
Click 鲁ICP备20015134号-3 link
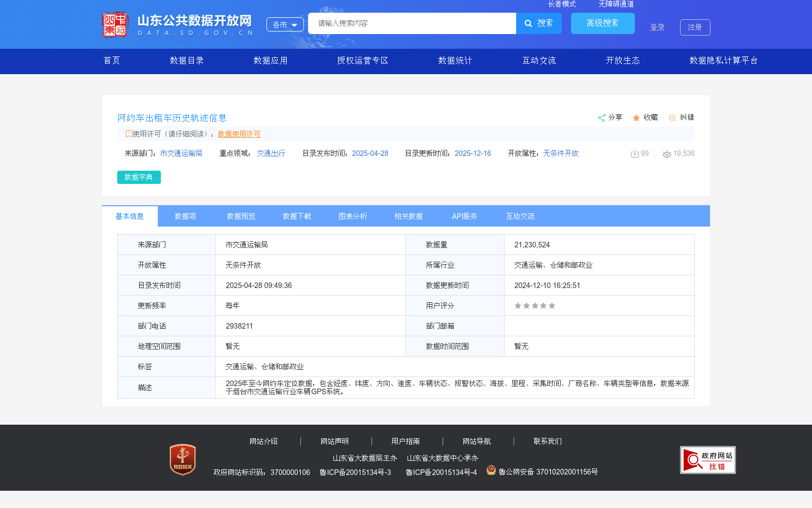pyautogui.click(x=355, y=472)
